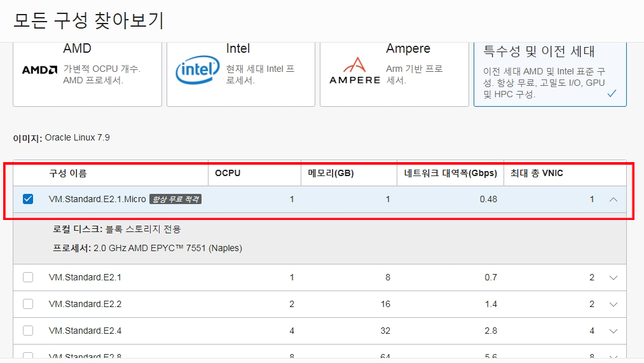Click the Ampere logo icon
Image resolution: width=644 pixels, height=363 pixels.
coord(355,71)
